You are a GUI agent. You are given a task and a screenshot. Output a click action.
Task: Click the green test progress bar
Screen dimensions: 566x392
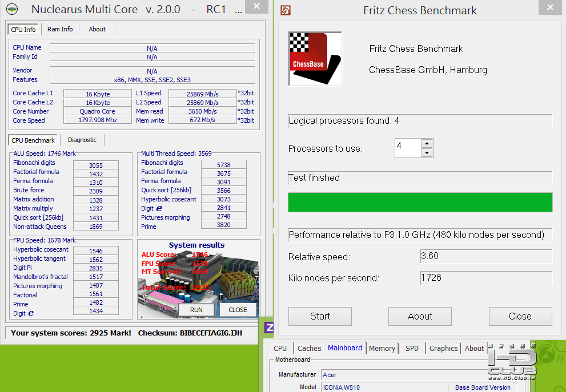(x=420, y=203)
